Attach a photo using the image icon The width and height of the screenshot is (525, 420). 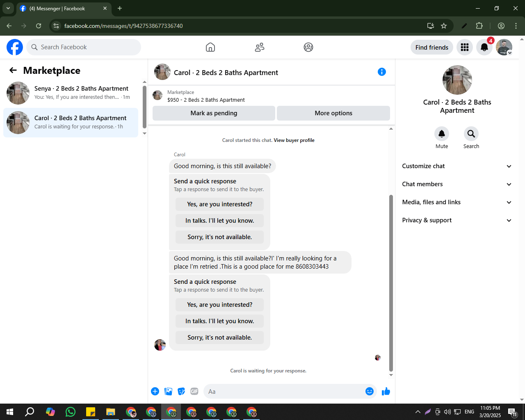pyautogui.click(x=168, y=391)
